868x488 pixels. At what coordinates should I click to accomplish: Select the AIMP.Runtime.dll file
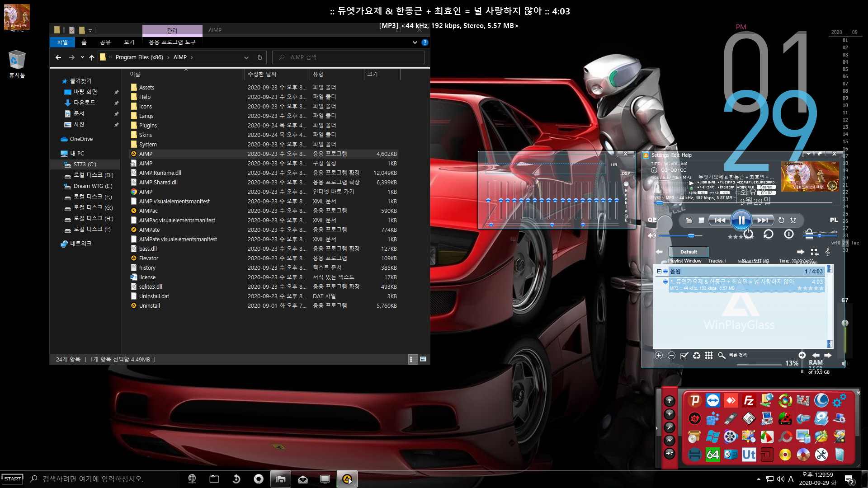(x=160, y=173)
